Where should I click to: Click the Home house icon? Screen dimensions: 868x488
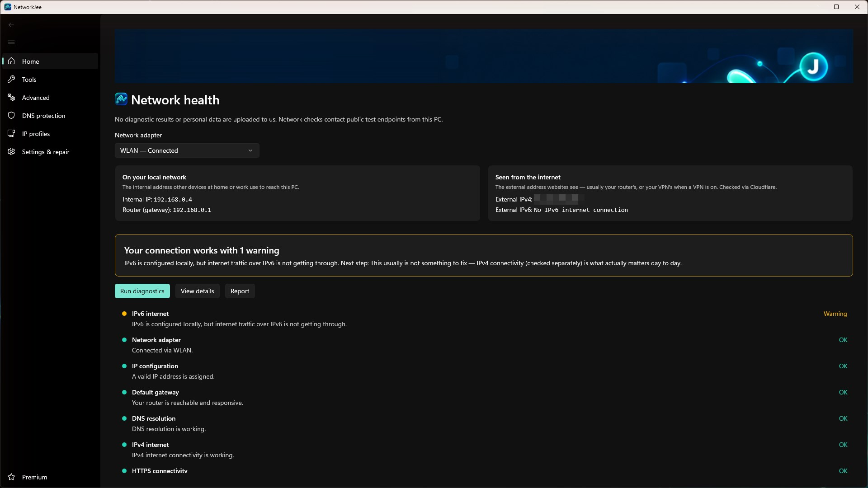[12, 61]
